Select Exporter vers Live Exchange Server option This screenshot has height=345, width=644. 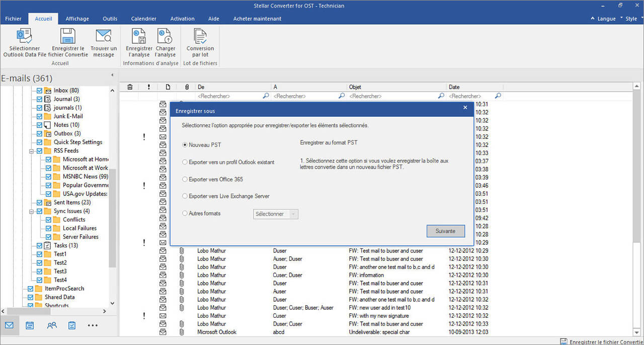(185, 196)
